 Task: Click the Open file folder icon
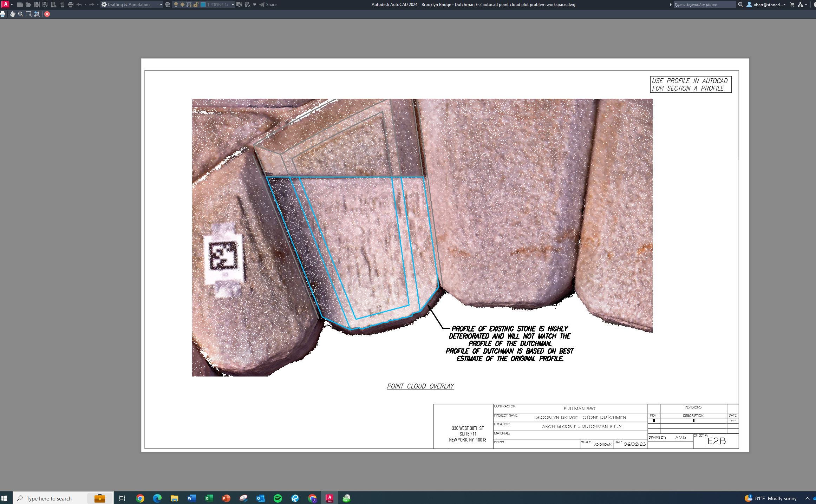[28, 5]
